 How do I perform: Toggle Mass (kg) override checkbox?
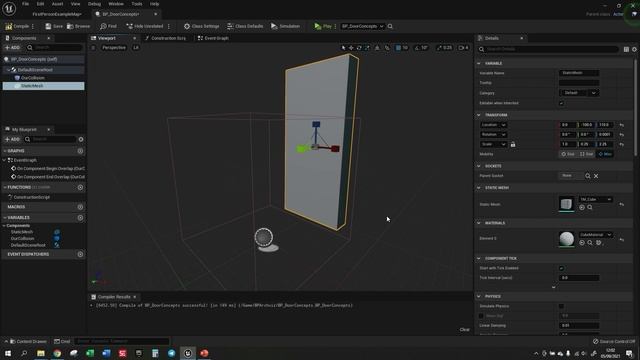click(481, 316)
